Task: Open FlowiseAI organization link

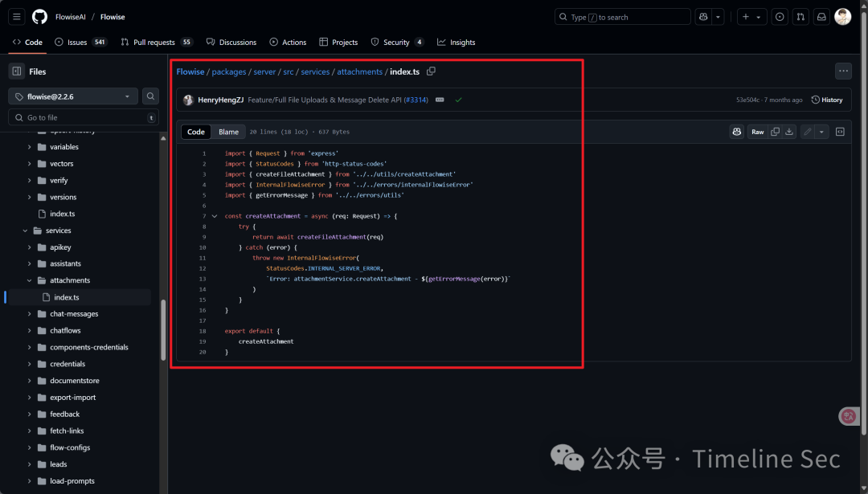Action: [70, 17]
